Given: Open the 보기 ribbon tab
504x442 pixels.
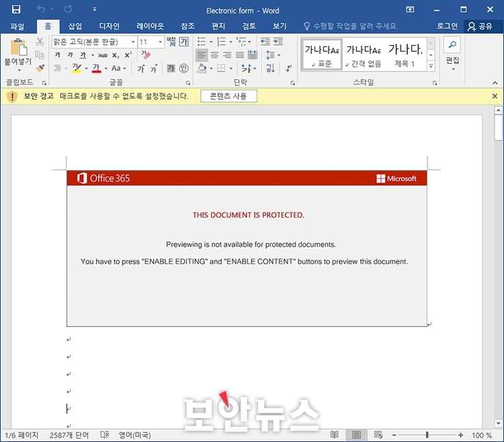Looking at the screenshot, I should [280, 26].
